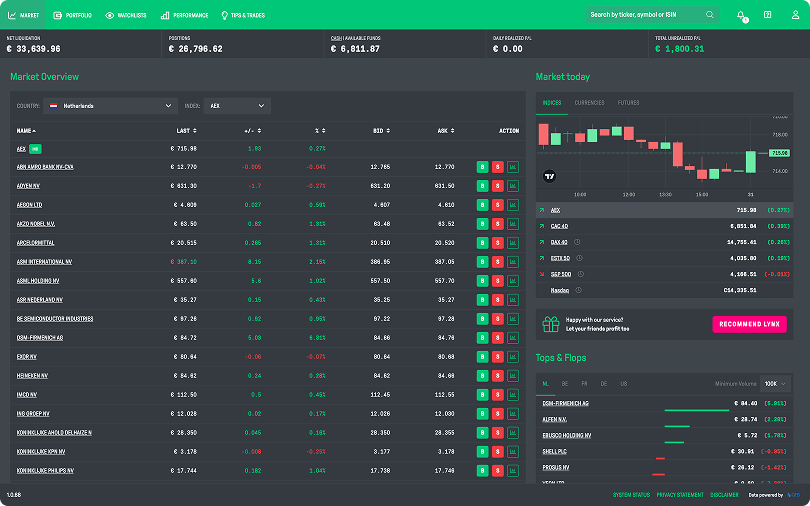Click clock icon beside DAX 40

click(x=578, y=242)
